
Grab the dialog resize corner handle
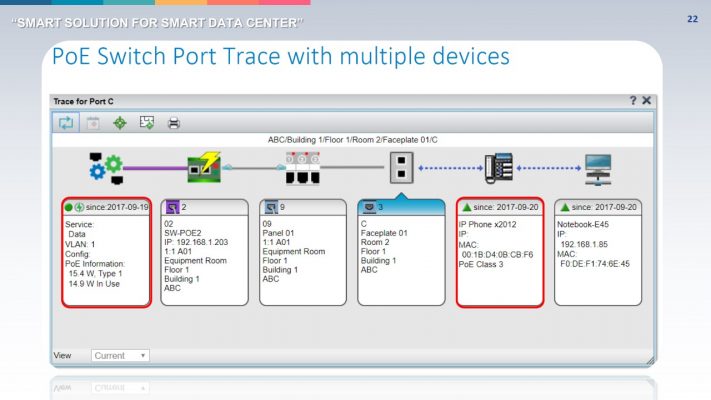click(650, 361)
